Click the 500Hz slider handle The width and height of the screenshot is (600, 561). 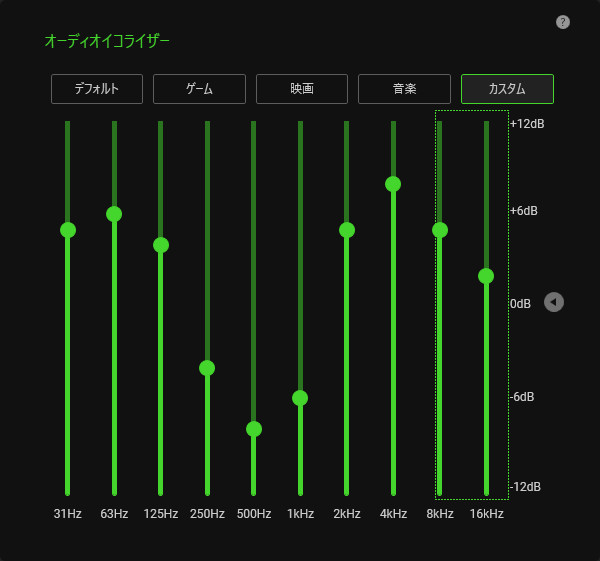pyautogui.click(x=254, y=429)
